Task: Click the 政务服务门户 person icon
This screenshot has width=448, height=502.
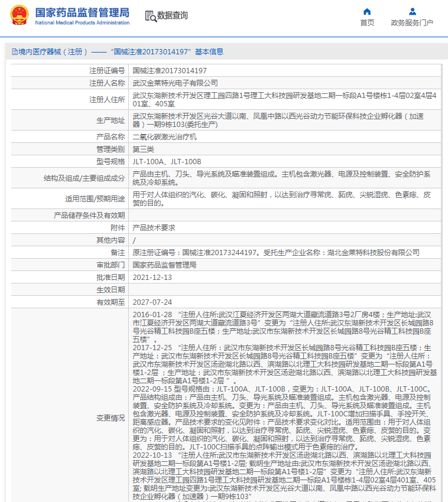Action: (413, 12)
